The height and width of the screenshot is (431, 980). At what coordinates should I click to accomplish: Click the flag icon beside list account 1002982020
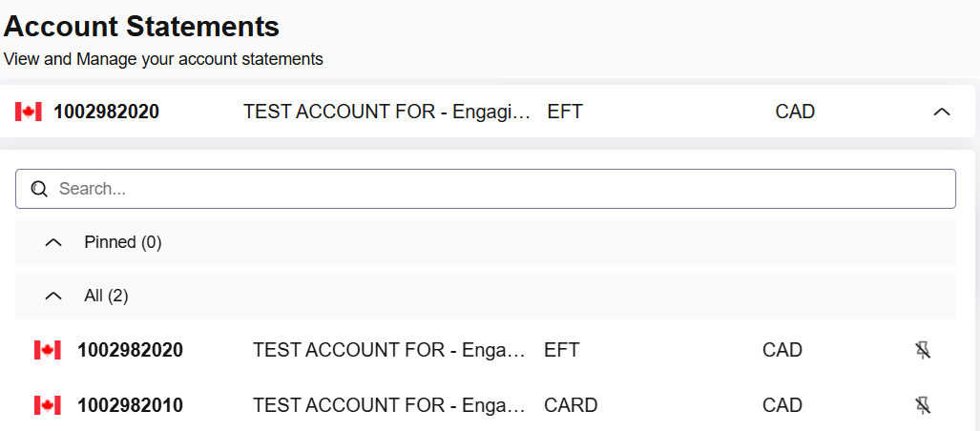tap(48, 350)
